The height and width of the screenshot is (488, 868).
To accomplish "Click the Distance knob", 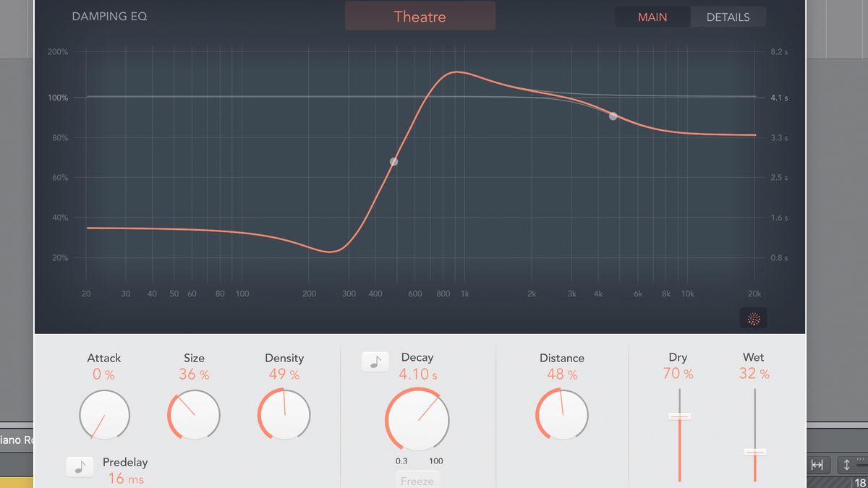I will [x=562, y=414].
